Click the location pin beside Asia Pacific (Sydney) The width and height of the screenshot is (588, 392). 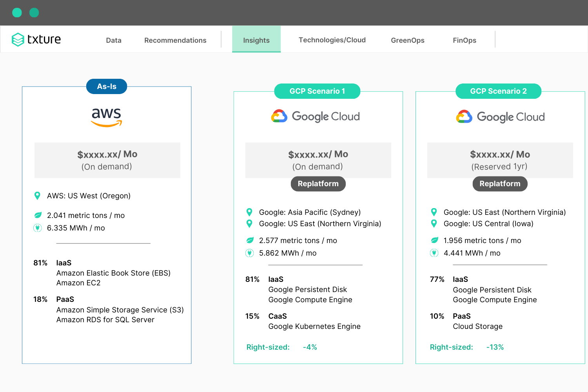pyautogui.click(x=249, y=212)
